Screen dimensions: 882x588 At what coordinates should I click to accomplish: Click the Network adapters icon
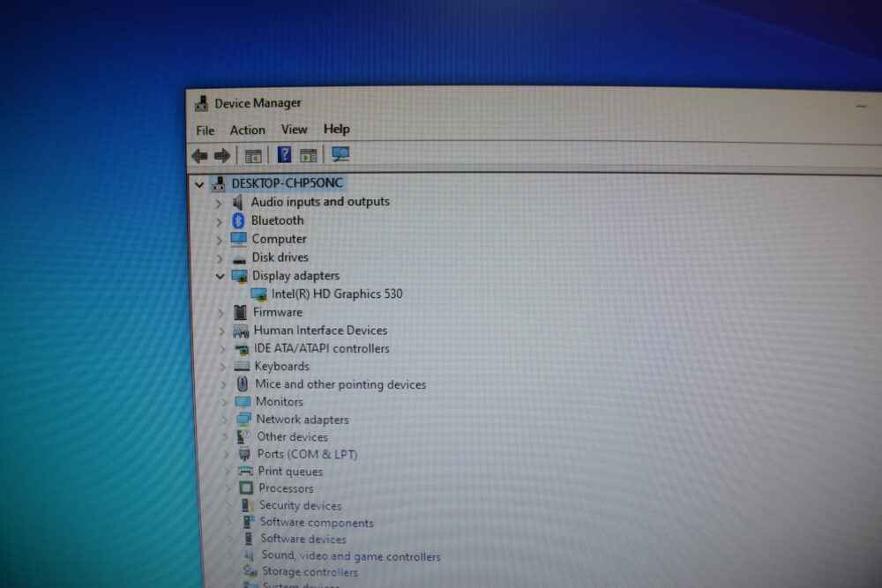[x=243, y=420]
